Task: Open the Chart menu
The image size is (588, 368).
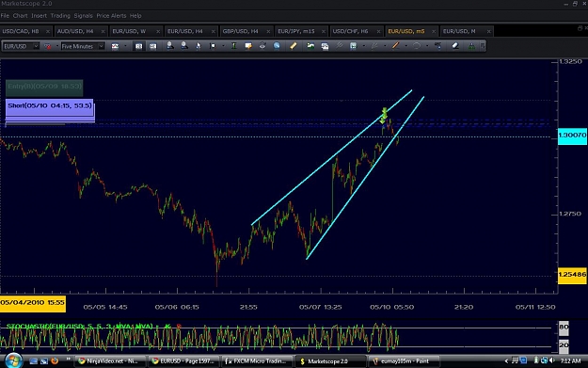Action: pos(21,16)
